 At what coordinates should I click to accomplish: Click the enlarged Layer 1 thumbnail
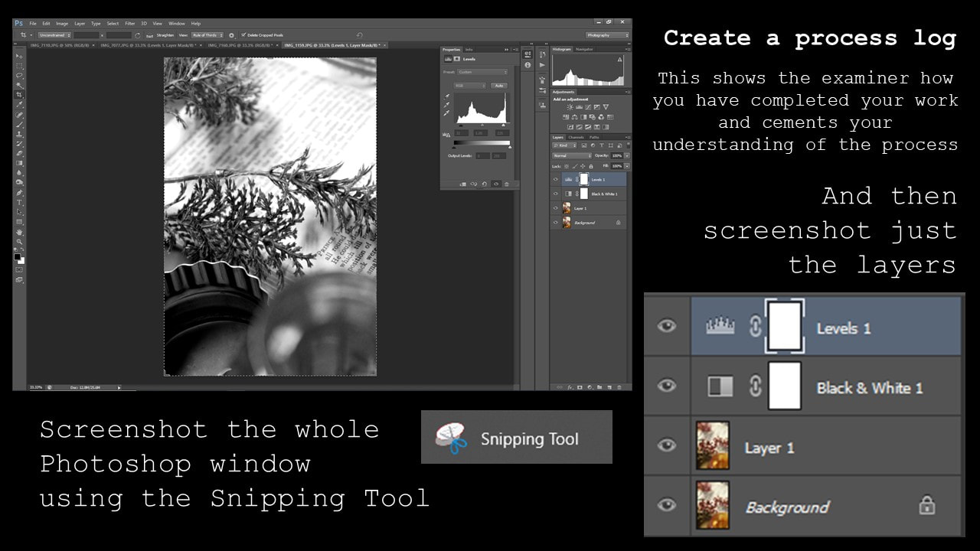[x=713, y=446]
